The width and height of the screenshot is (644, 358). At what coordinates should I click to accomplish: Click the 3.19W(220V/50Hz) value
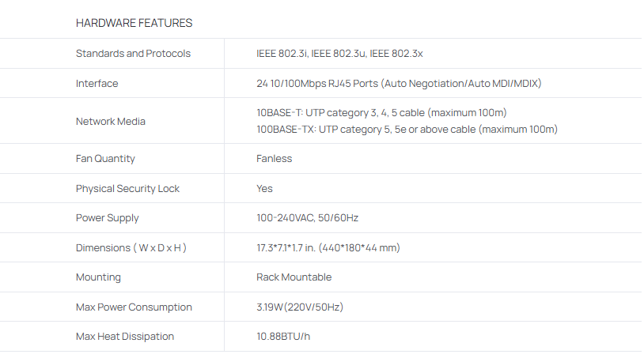[x=299, y=307]
